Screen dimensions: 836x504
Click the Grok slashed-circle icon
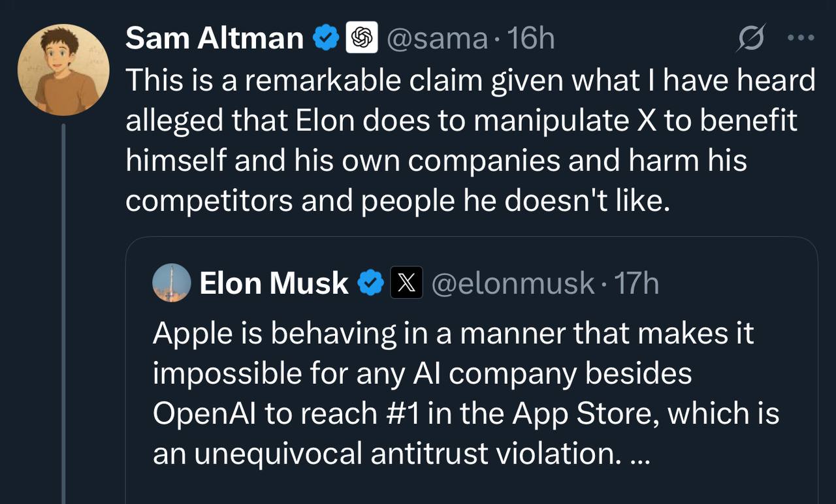(750, 40)
